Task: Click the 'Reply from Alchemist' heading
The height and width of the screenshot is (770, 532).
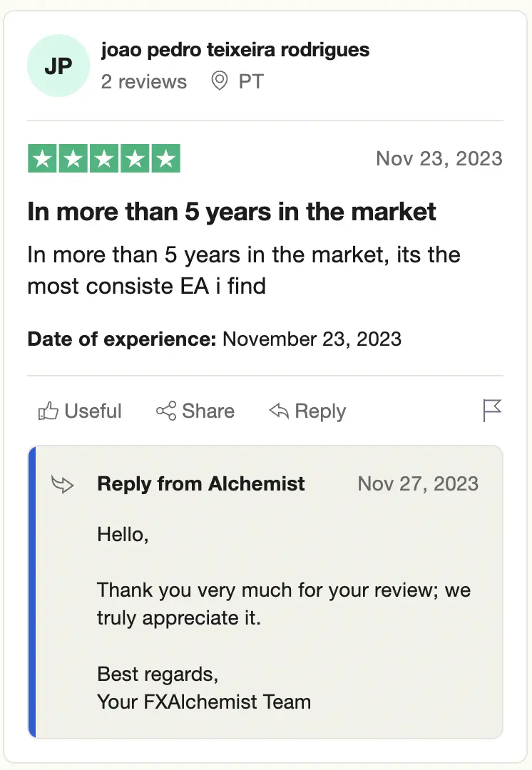Action: (201, 484)
